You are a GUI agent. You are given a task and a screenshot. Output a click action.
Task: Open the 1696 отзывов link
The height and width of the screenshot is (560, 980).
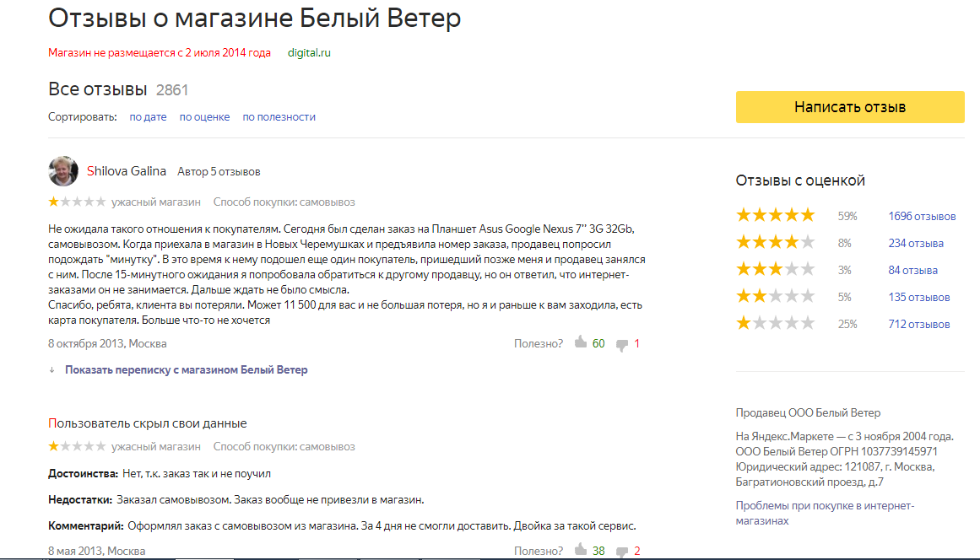pyautogui.click(x=922, y=216)
